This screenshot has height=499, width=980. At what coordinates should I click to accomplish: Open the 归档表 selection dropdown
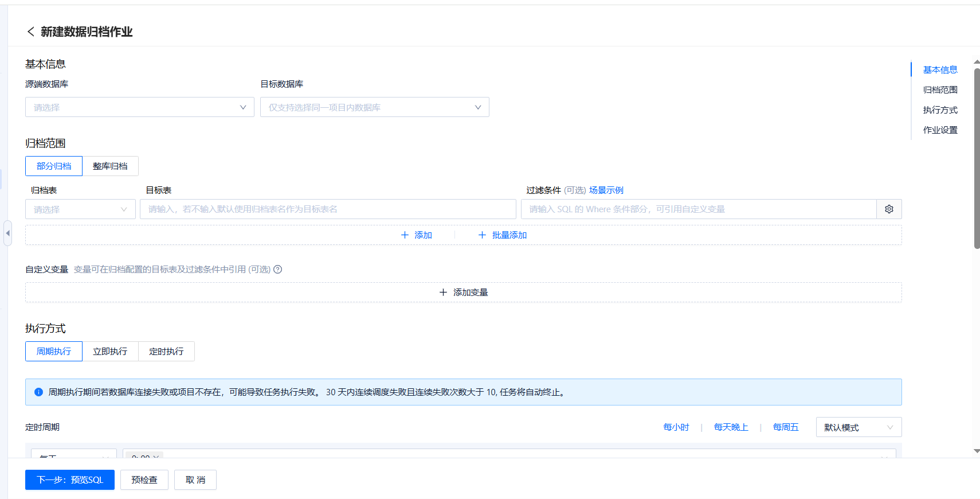coord(80,209)
